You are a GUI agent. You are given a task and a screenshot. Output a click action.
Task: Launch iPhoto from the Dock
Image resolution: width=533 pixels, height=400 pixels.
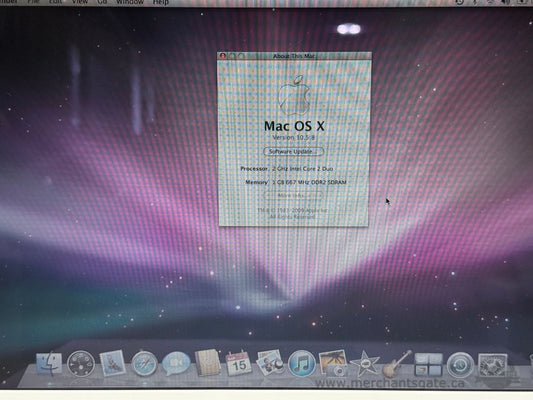(332, 364)
